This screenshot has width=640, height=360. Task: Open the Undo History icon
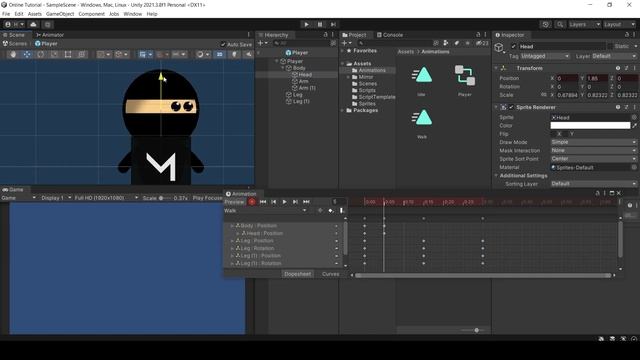(x=545, y=24)
